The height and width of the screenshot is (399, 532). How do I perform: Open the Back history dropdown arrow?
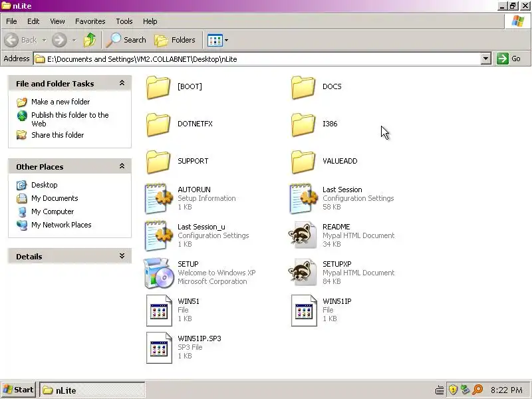(44, 40)
